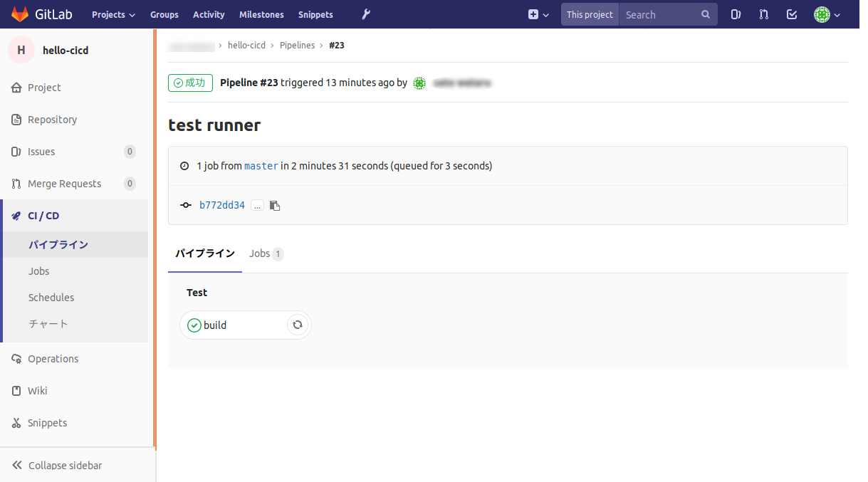Open the avatar profile dropdown

pyautogui.click(x=827, y=14)
